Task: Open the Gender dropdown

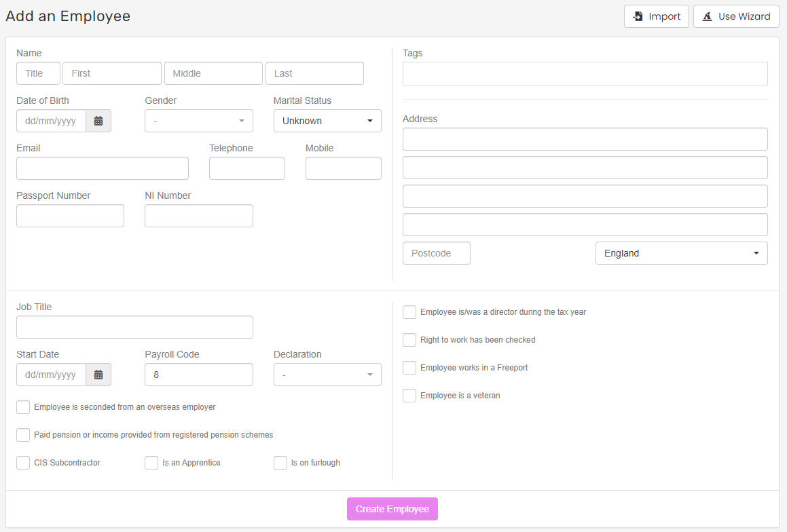Action: coord(199,121)
